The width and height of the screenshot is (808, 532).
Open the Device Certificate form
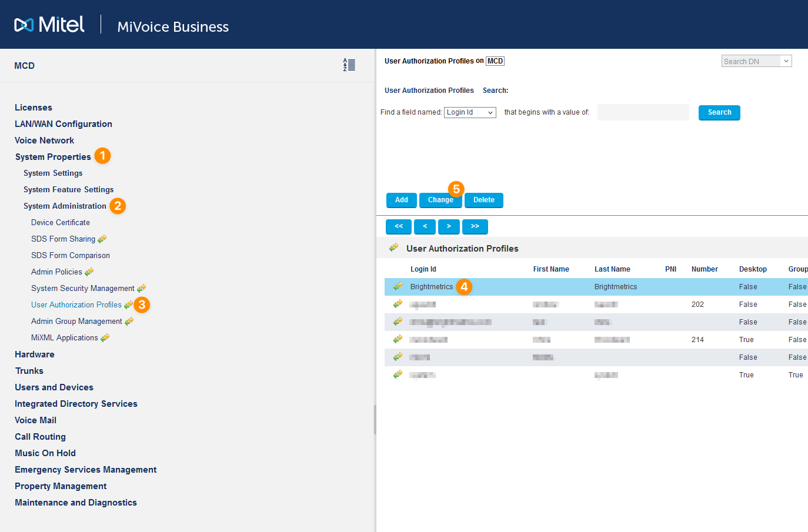click(x=61, y=223)
